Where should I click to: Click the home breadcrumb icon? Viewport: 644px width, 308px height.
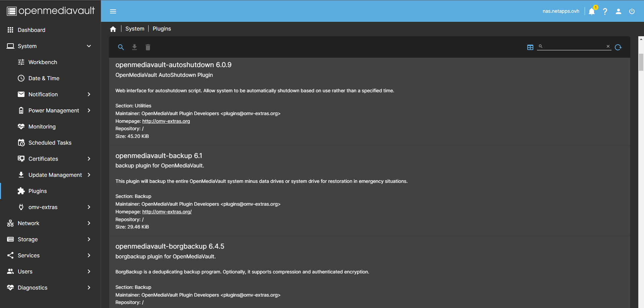pyautogui.click(x=113, y=29)
